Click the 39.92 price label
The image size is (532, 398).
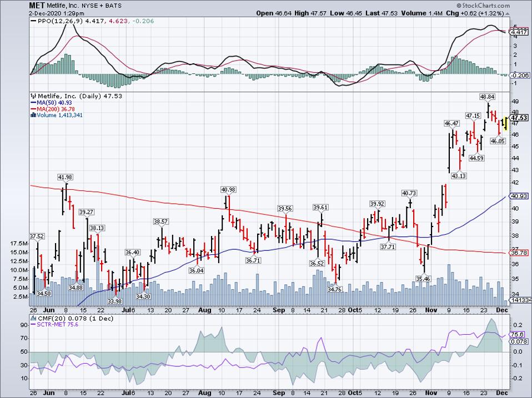coord(377,204)
